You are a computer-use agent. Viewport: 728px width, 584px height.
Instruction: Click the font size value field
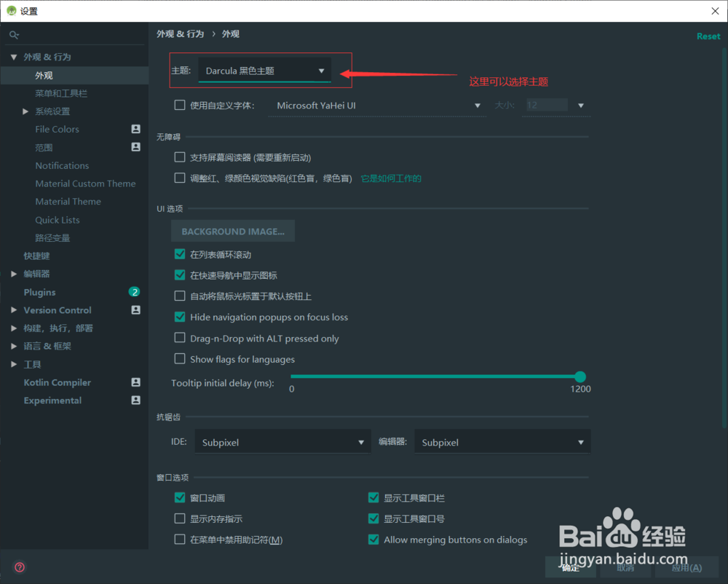(547, 106)
